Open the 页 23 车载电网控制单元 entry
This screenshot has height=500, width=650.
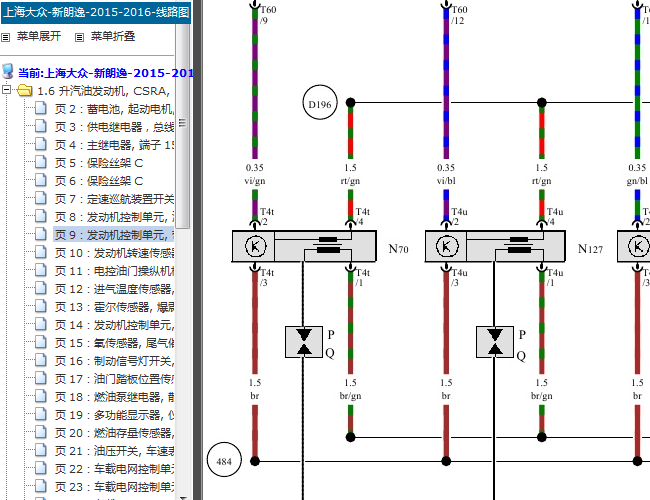tap(114, 487)
